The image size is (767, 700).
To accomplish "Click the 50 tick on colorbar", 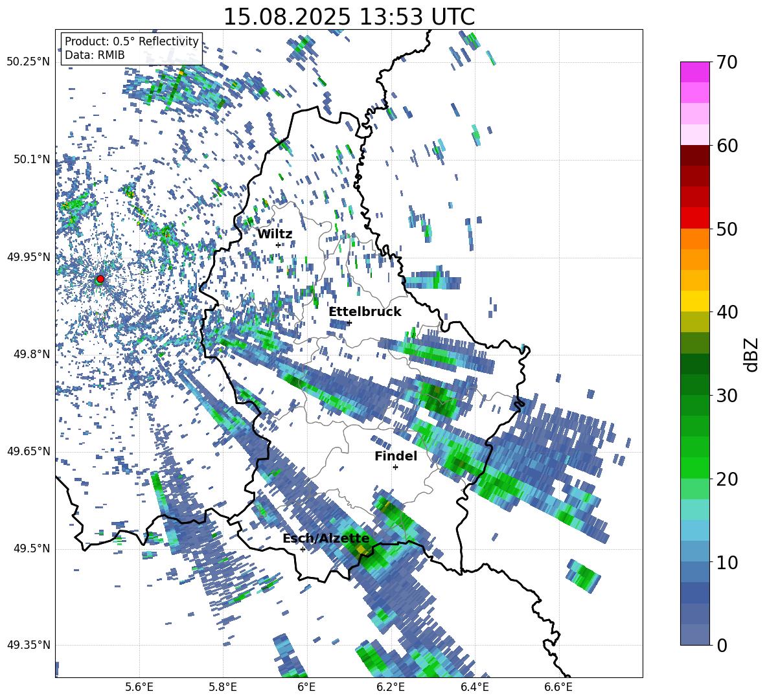I will pos(727,229).
